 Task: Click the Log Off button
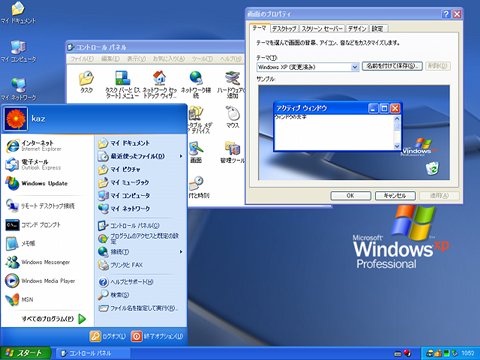pos(108,336)
